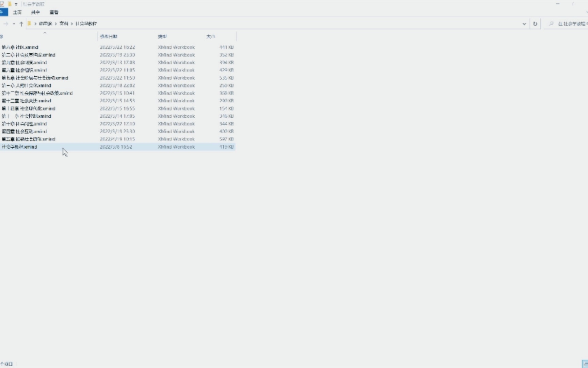
Task: Open the quick access toolbar customize dropdown
Action: click(x=16, y=4)
